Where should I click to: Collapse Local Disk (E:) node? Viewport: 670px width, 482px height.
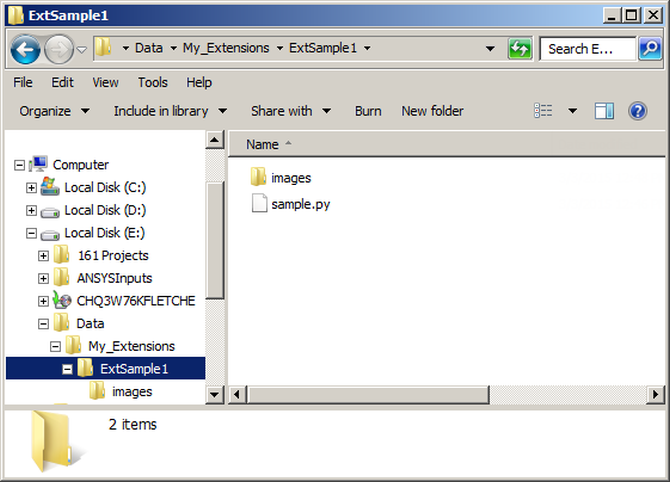[31, 233]
